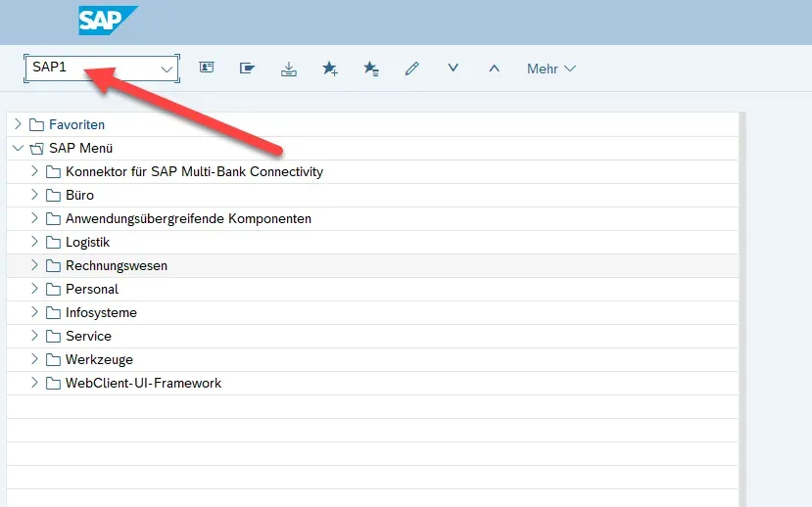Click into the SAP1 transaction code field
The width and height of the screenshot is (812, 507).
(88, 68)
